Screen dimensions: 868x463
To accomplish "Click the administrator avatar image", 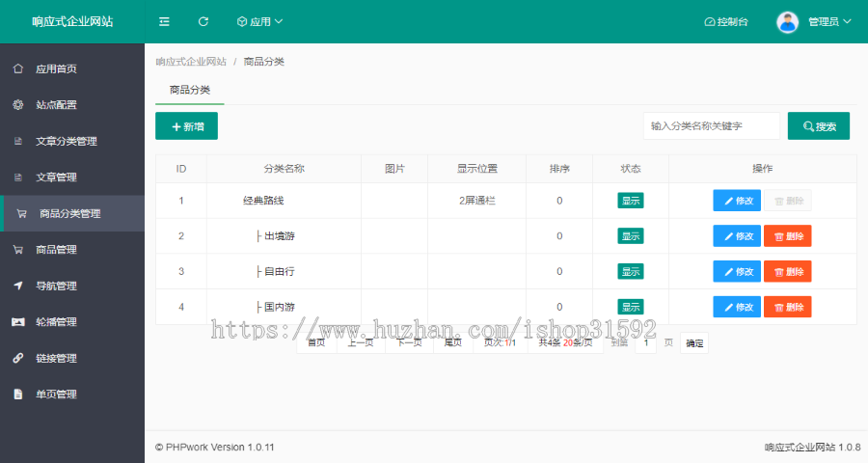I will (787, 21).
